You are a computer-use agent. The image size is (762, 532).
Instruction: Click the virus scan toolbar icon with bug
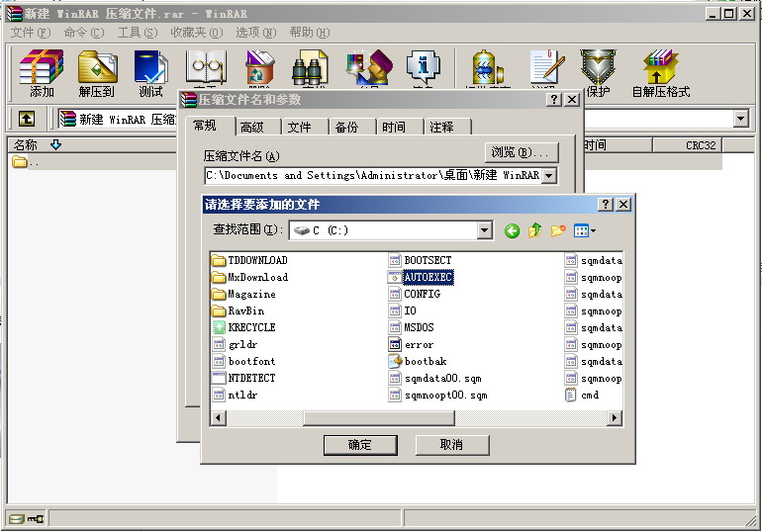click(488, 68)
